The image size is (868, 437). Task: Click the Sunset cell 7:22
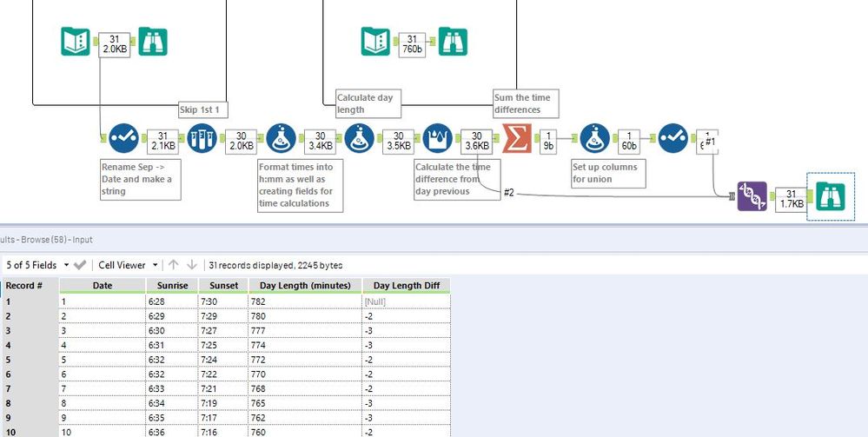[x=223, y=374]
